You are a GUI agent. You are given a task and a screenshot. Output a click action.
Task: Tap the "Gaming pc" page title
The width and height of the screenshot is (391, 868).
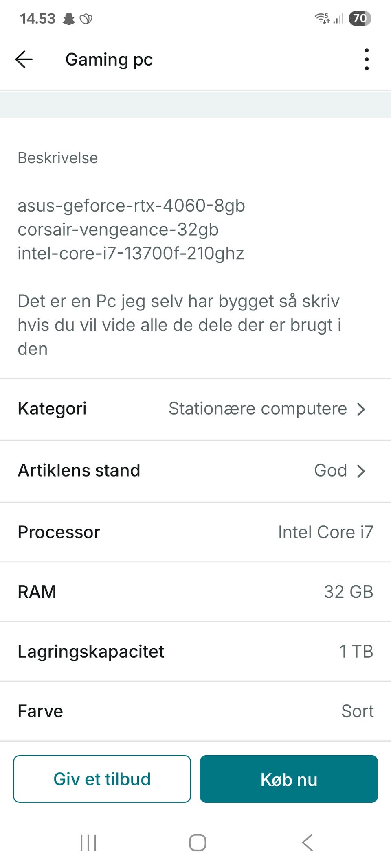pyautogui.click(x=109, y=59)
